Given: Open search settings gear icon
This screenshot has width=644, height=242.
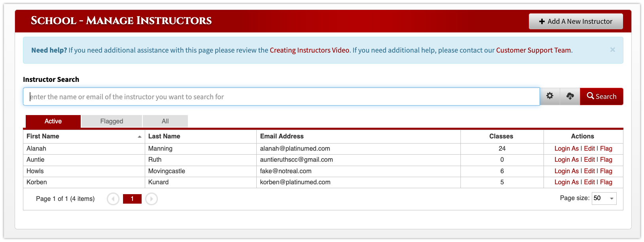Looking at the screenshot, I should [550, 96].
